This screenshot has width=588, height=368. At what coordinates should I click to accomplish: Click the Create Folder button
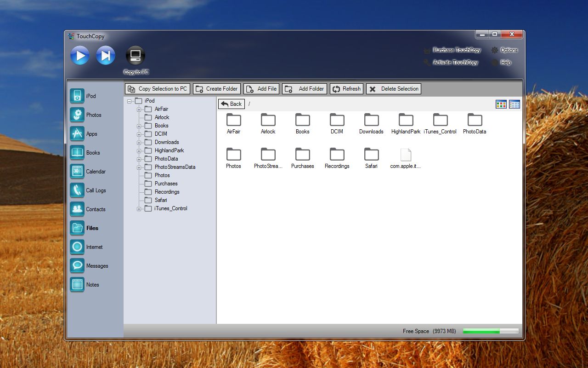point(217,89)
